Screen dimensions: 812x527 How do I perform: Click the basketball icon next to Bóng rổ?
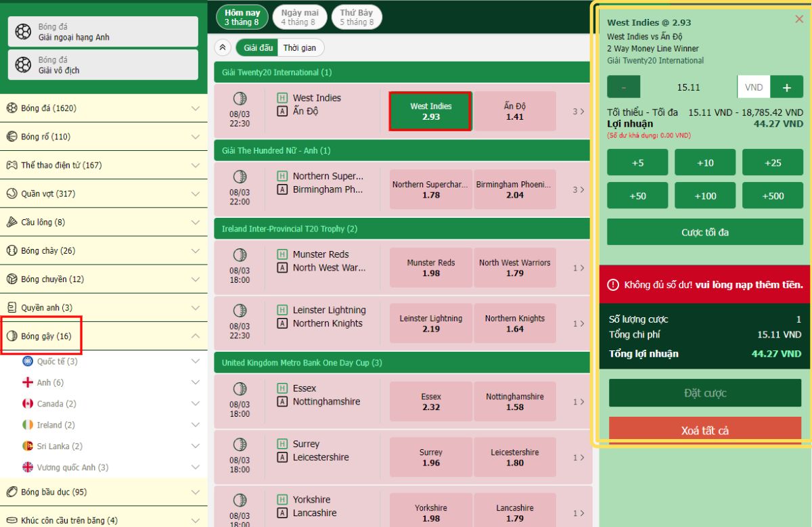pos(12,137)
